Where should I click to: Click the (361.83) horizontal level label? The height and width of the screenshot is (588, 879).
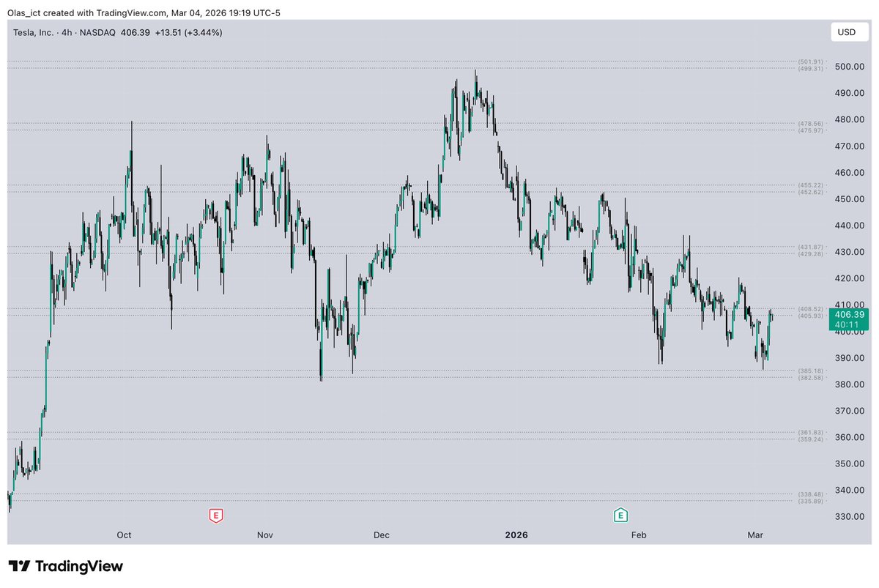click(x=811, y=432)
